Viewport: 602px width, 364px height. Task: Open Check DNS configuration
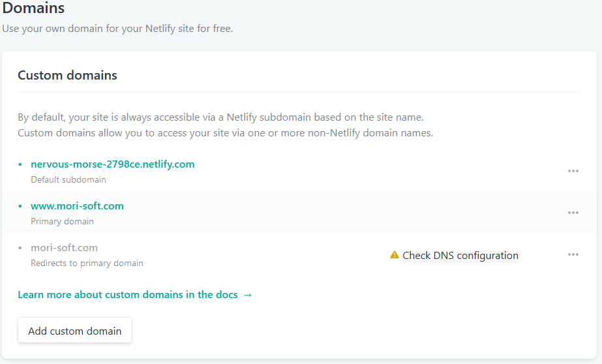pos(460,255)
